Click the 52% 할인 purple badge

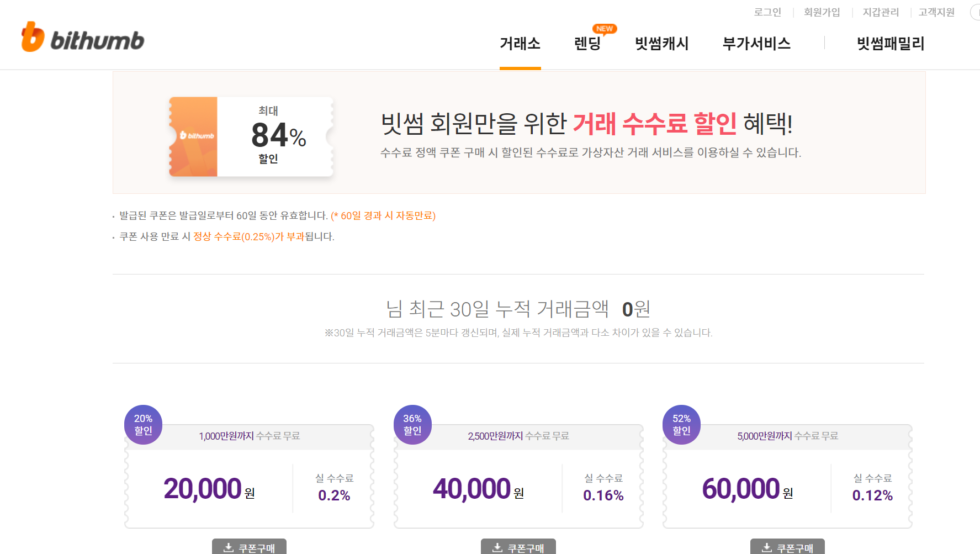click(681, 425)
